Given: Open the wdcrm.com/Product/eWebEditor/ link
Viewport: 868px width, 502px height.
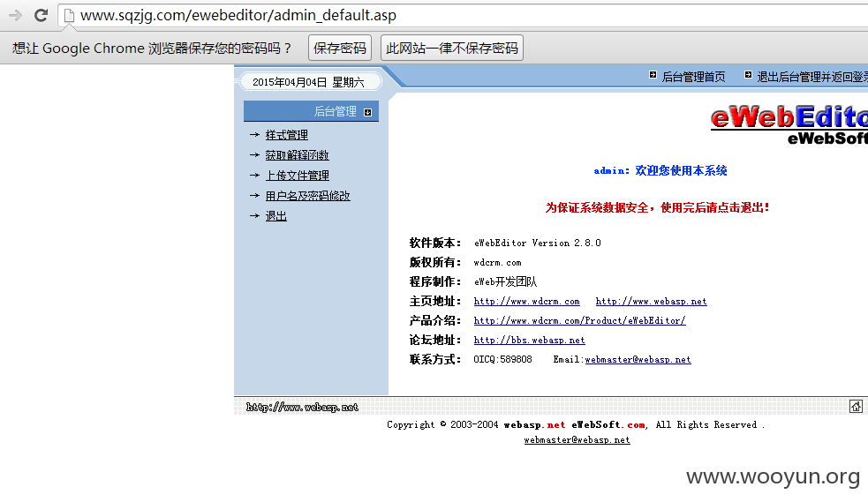Looking at the screenshot, I should [x=579, y=320].
